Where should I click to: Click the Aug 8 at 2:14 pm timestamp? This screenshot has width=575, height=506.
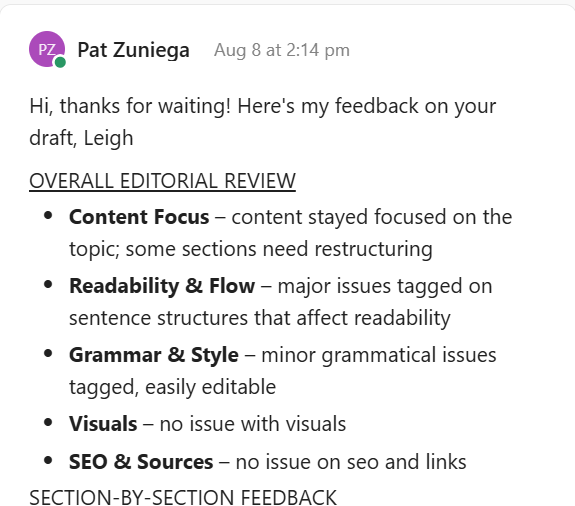(x=282, y=50)
